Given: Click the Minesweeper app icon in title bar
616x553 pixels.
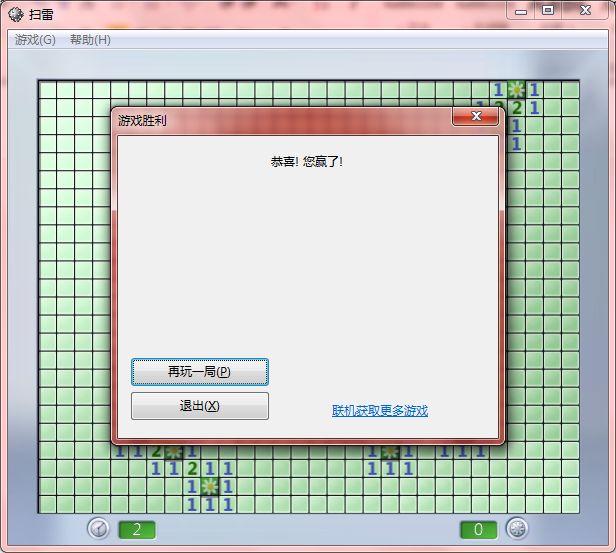Looking at the screenshot, I should click(x=16, y=14).
